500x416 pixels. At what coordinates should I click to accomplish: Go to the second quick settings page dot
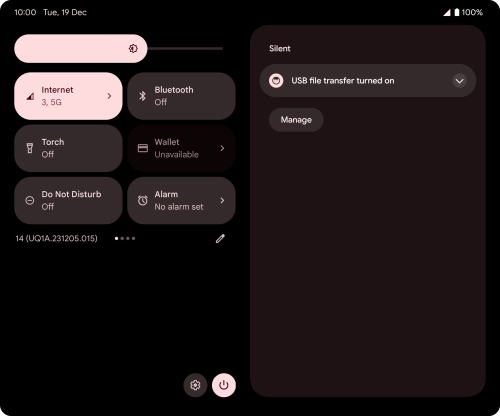[122, 238]
